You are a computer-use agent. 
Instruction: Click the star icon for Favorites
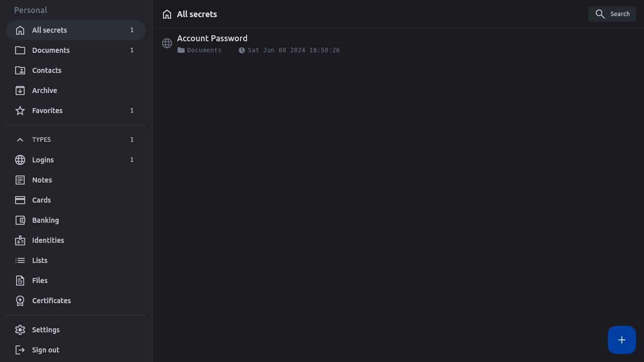[x=20, y=111]
